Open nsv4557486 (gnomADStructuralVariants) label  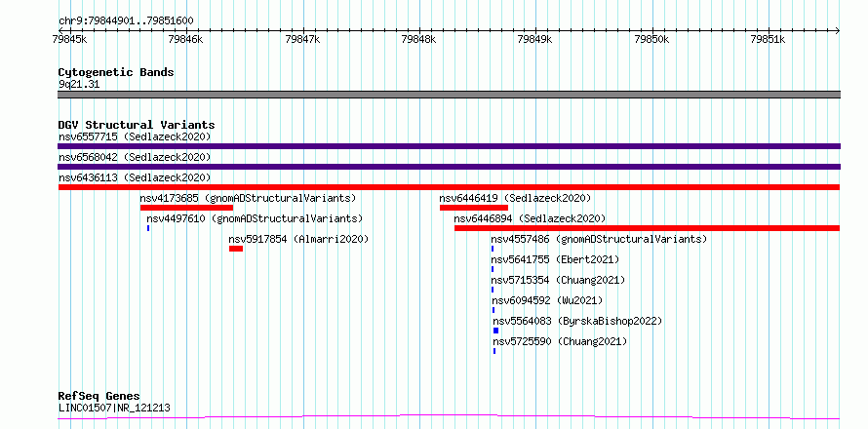click(599, 239)
